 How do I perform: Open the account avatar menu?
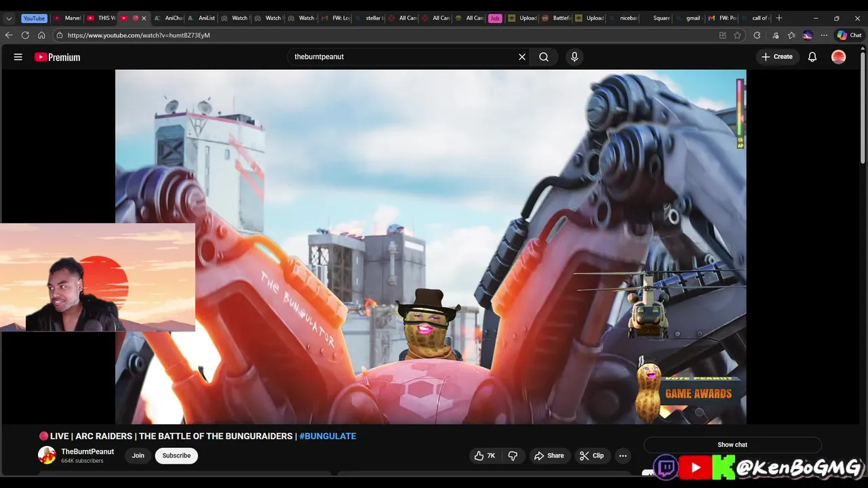pyautogui.click(x=839, y=57)
